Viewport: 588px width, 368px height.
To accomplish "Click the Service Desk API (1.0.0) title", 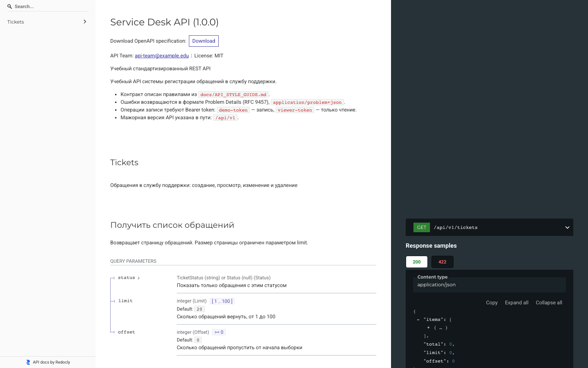I will pos(164,22).
